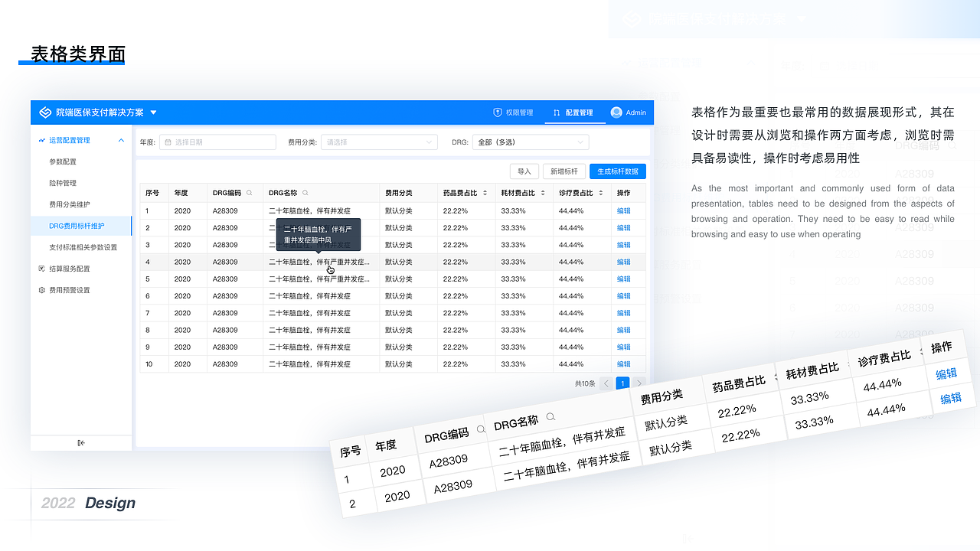The height and width of the screenshot is (551, 980).
Task: Click the search icon in DRG名称 header
Action: (305, 193)
